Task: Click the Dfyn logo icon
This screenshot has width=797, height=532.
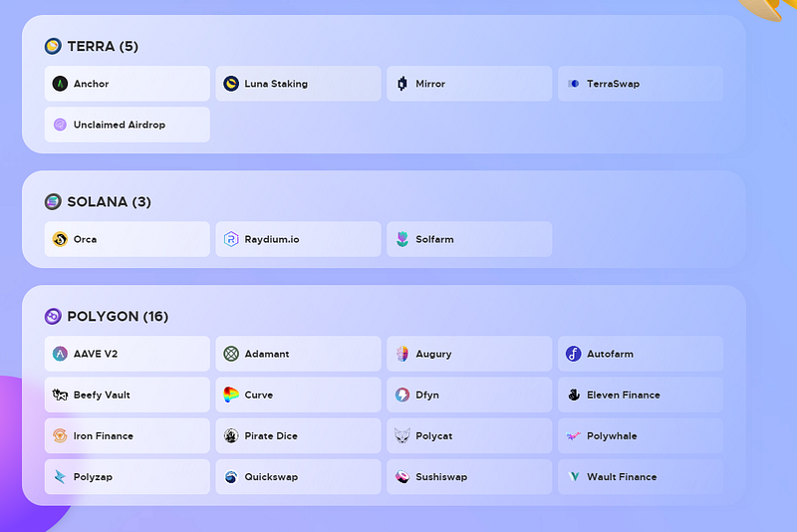Action: coord(402,395)
